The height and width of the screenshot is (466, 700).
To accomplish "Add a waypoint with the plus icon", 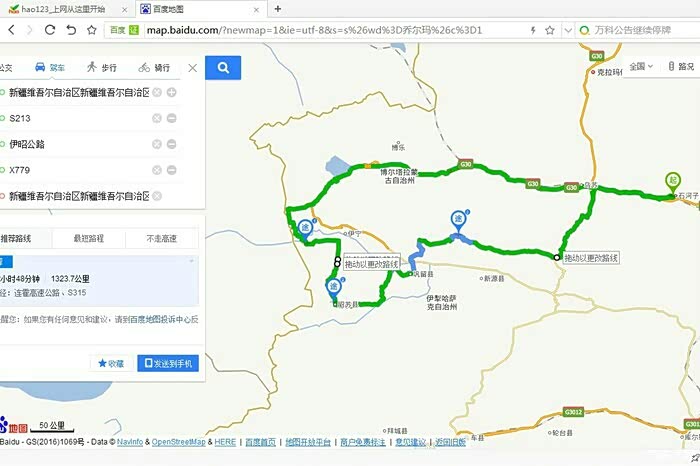I will coord(171,92).
